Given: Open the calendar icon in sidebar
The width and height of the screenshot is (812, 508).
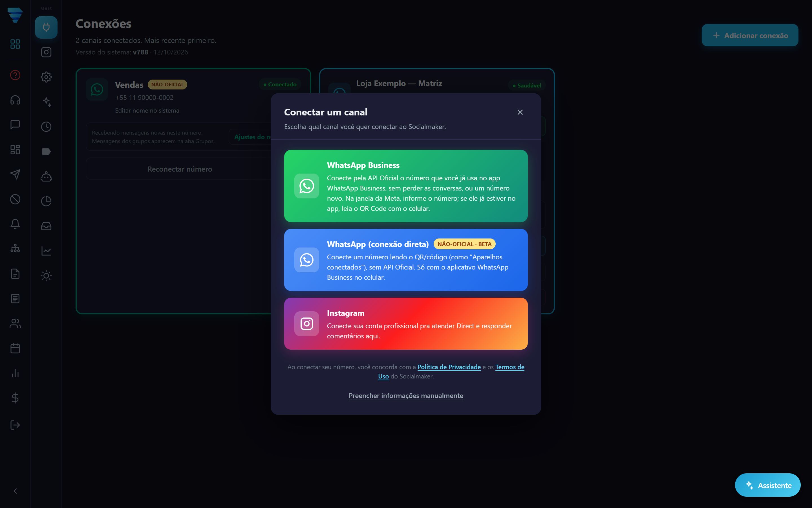Looking at the screenshot, I should click(x=15, y=349).
